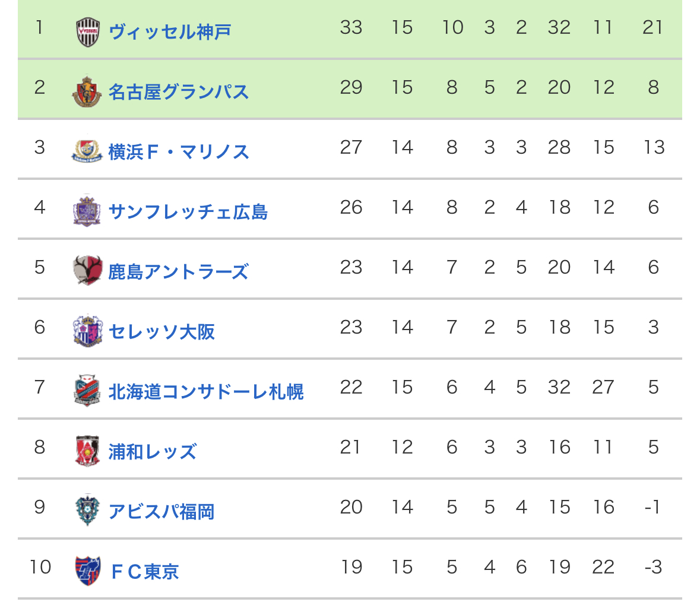This screenshot has height=605, width=700.
Task: Click the Sanfrecce Hiroshima club crest
Action: point(87,212)
